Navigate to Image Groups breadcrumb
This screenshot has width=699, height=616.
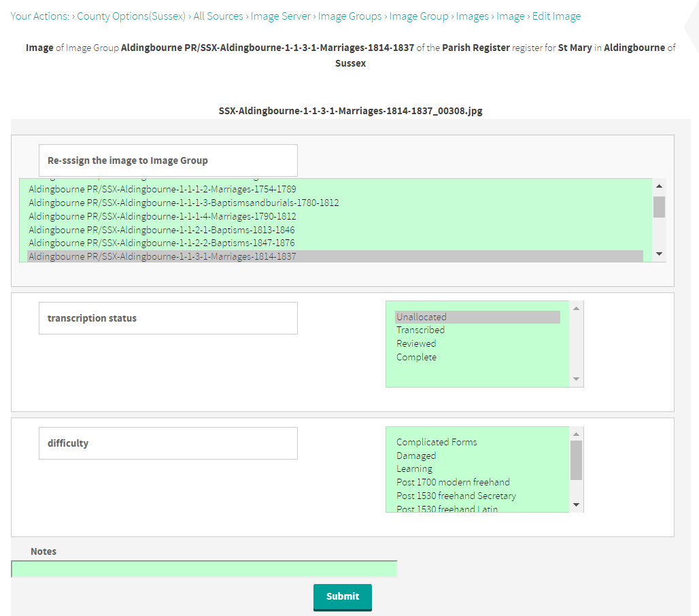350,16
